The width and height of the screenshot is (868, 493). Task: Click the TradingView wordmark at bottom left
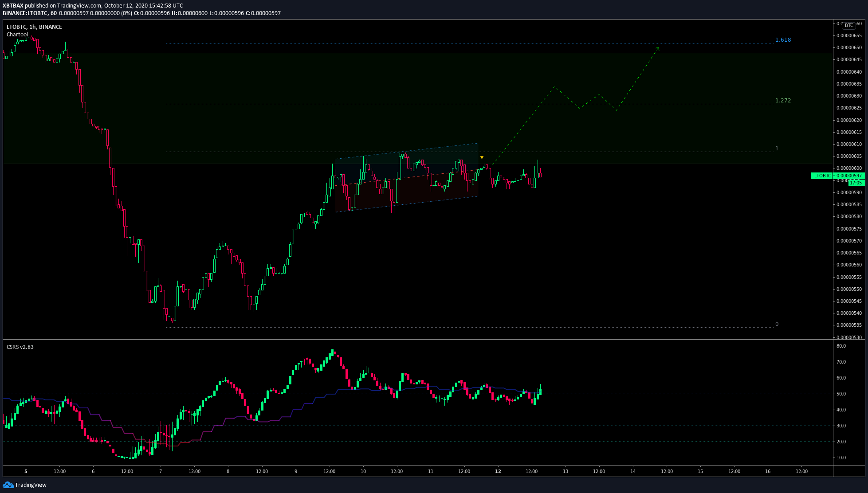click(x=31, y=485)
